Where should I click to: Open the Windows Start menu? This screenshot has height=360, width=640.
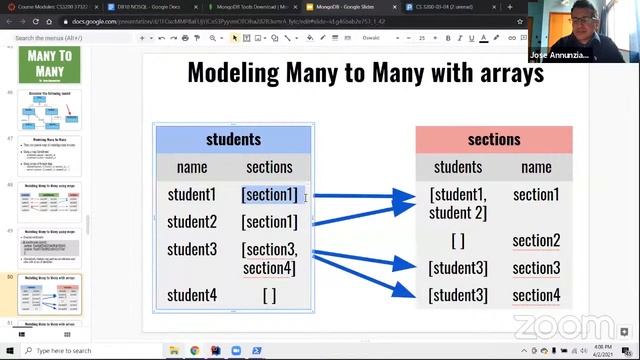tap(10, 351)
